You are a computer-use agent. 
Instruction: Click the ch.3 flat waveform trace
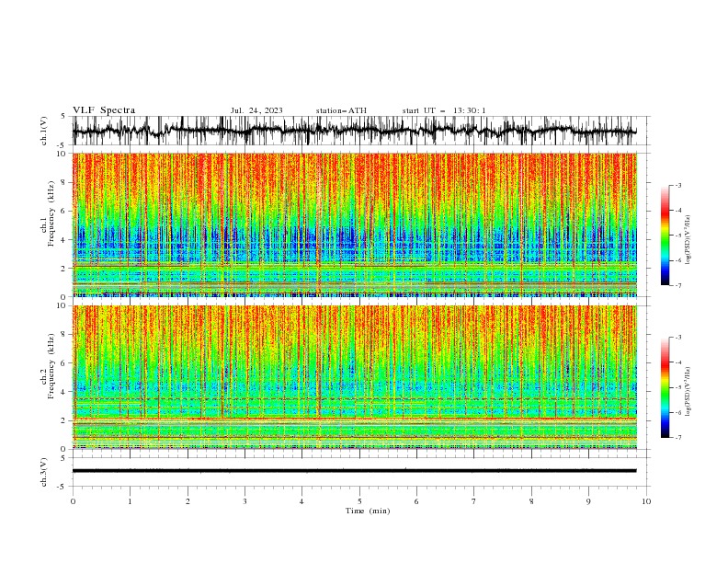pos(354,471)
